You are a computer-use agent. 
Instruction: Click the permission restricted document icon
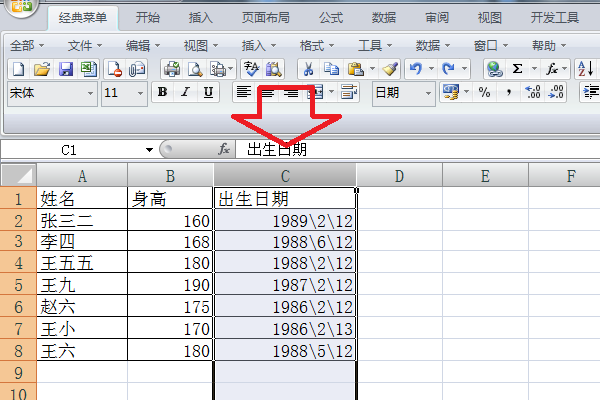pos(114,69)
